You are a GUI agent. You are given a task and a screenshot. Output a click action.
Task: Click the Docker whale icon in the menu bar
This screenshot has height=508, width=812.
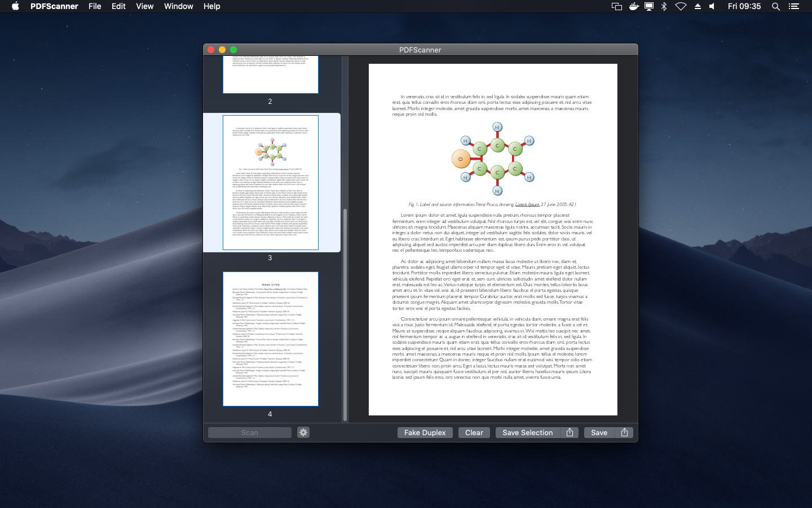pos(634,6)
